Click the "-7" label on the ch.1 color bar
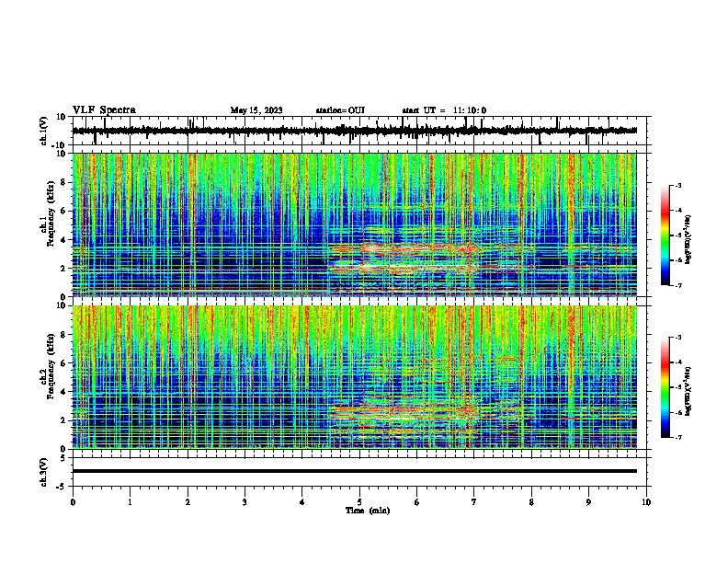The image size is (728, 563). [x=677, y=285]
